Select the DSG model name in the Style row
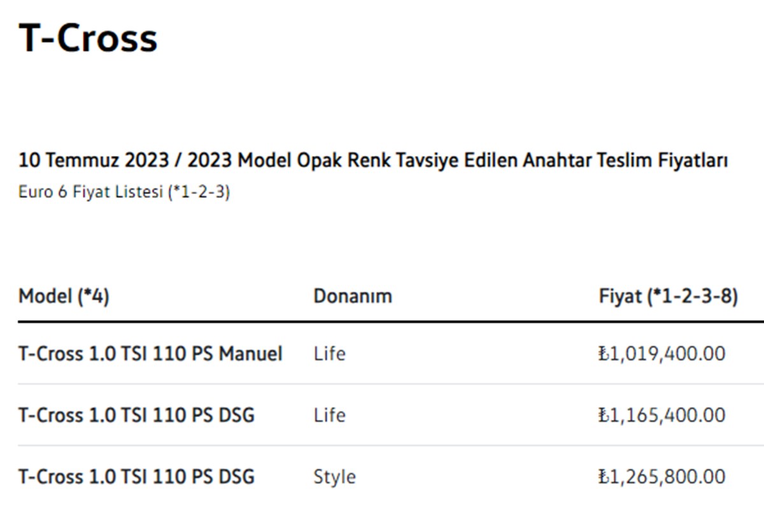The width and height of the screenshot is (764, 532). click(x=136, y=477)
